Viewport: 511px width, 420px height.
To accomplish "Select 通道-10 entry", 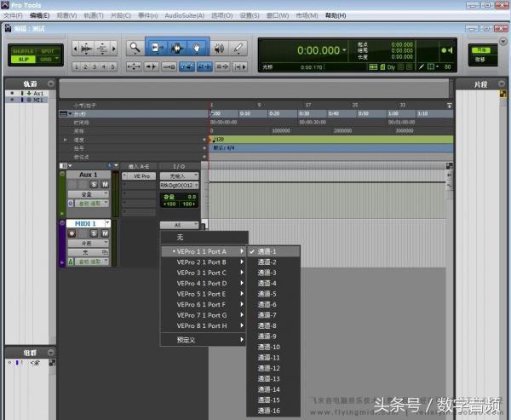I will pyautogui.click(x=273, y=347).
